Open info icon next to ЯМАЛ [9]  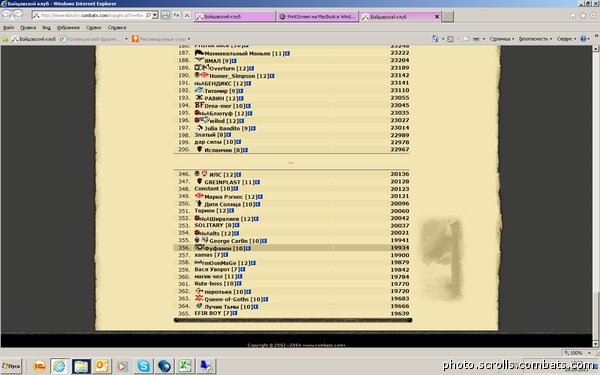tap(234, 61)
